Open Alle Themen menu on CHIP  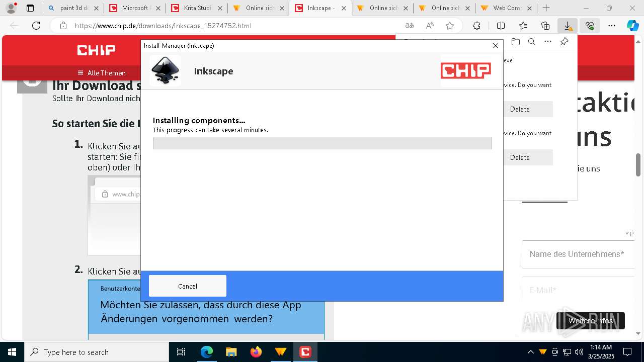click(x=102, y=73)
